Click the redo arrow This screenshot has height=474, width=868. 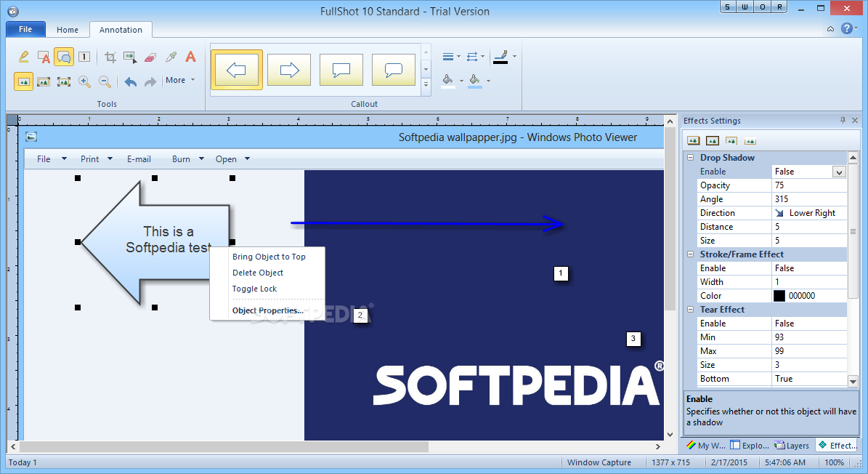pyautogui.click(x=150, y=82)
